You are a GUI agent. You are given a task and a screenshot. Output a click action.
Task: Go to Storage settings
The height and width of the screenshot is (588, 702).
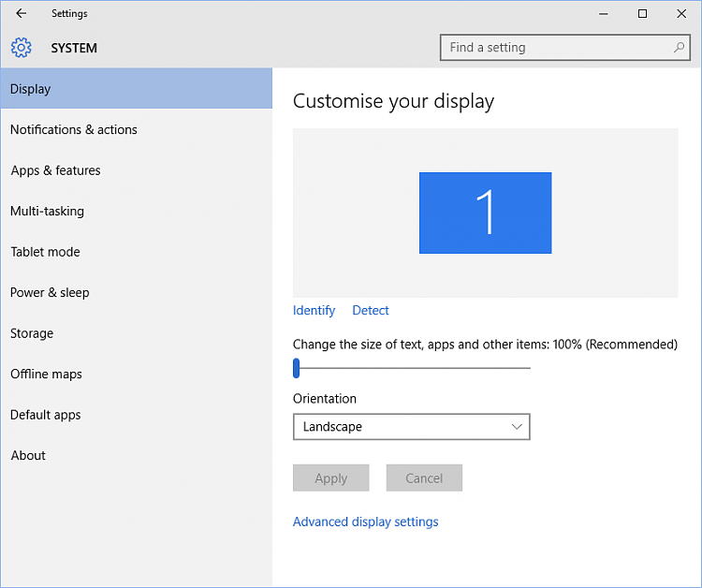click(136, 333)
